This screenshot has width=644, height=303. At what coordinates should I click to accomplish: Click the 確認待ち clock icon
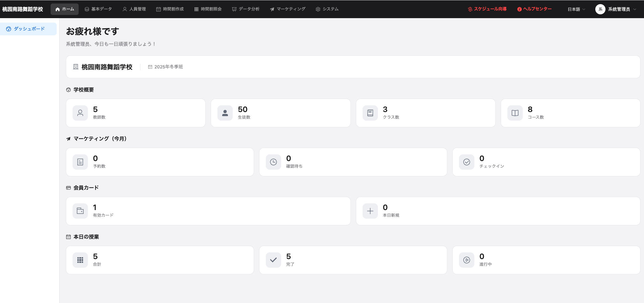pos(273,162)
